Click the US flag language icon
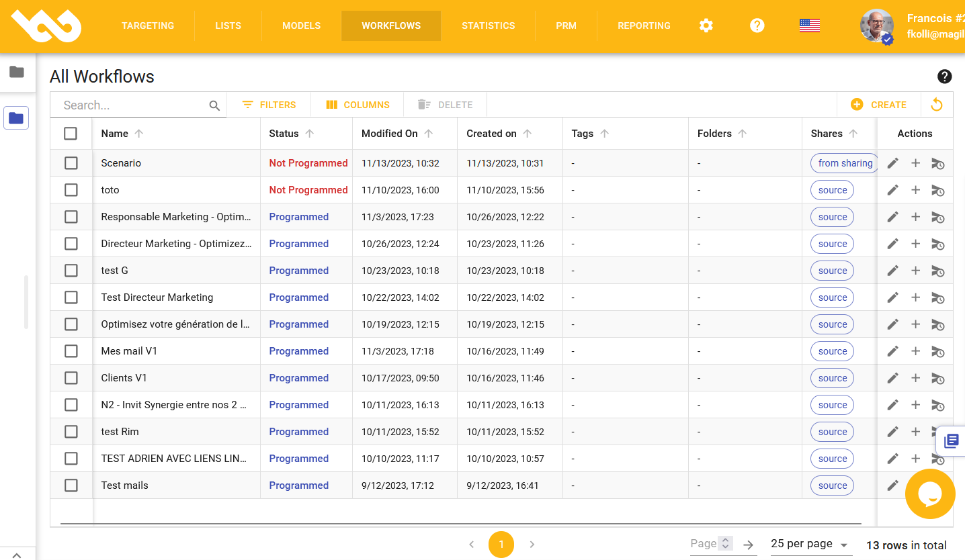Screen dimensions: 965x560 [x=809, y=26]
